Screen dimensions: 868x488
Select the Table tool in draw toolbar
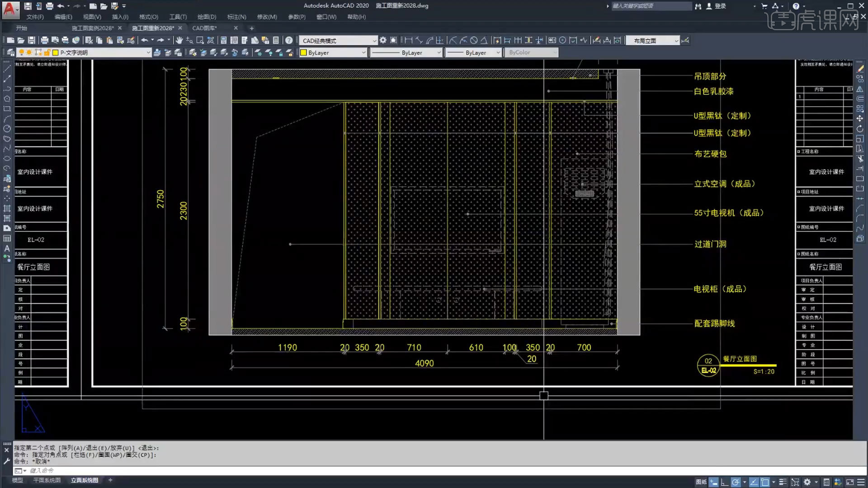point(7,239)
